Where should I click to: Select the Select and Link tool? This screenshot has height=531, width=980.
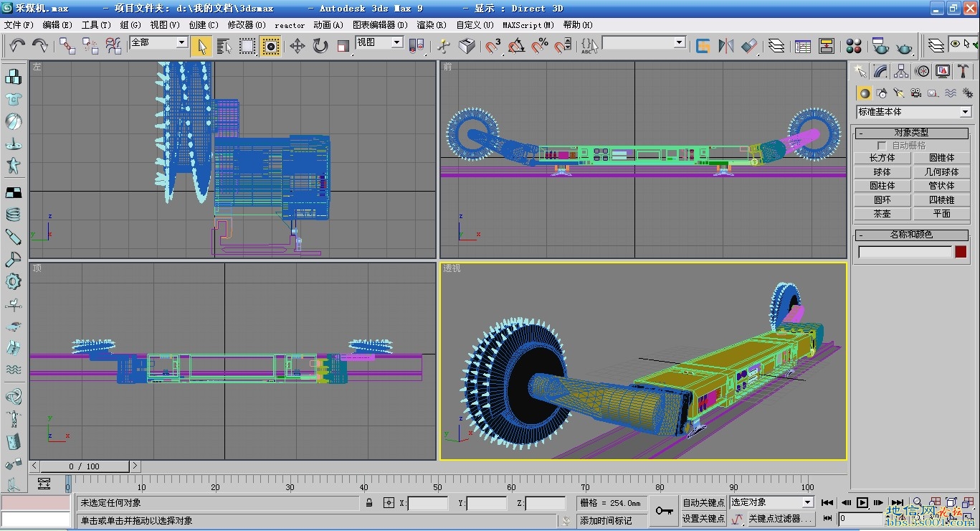[x=68, y=46]
